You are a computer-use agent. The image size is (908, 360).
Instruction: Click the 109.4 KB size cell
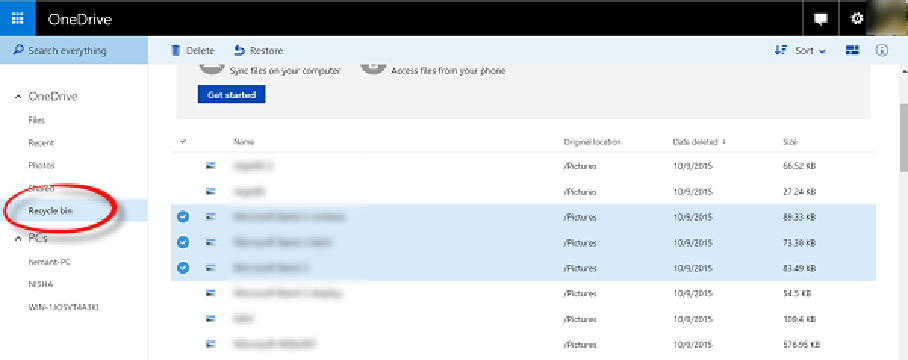799,318
